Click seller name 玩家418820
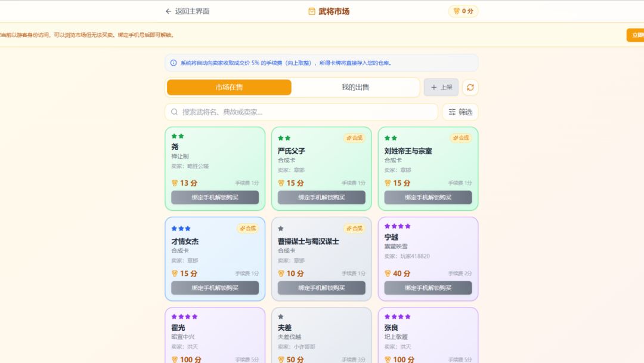 (415, 256)
